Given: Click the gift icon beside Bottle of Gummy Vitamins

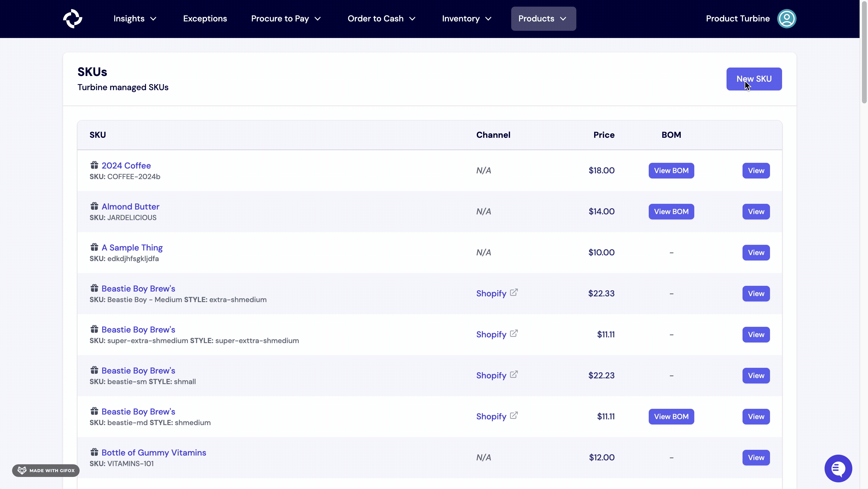Looking at the screenshot, I should pyautogui.click(x=94, y=452).
